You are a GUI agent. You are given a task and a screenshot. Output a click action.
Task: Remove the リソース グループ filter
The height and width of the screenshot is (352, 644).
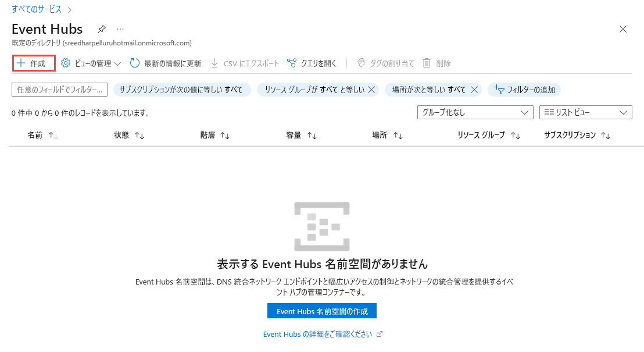point(372,90)
